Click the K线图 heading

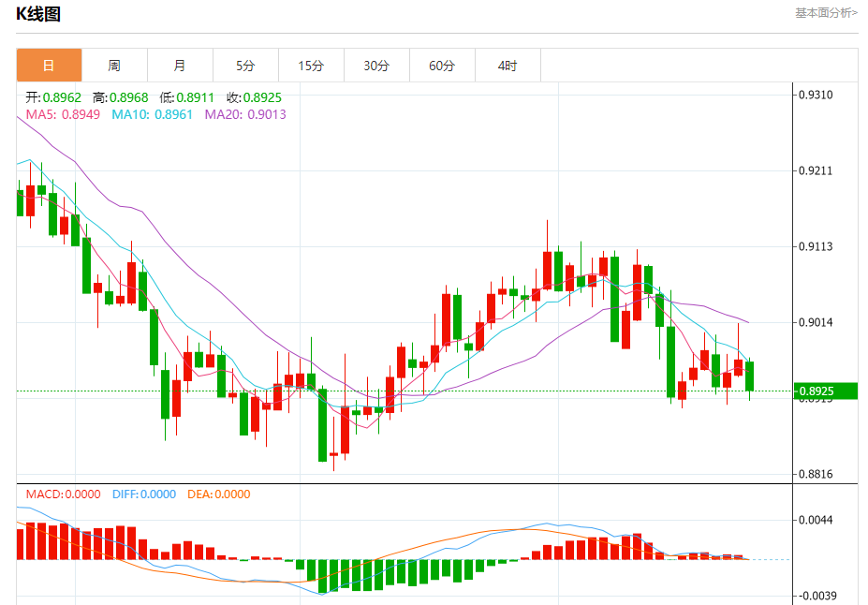pyautogui.click(x=38, y=14)
